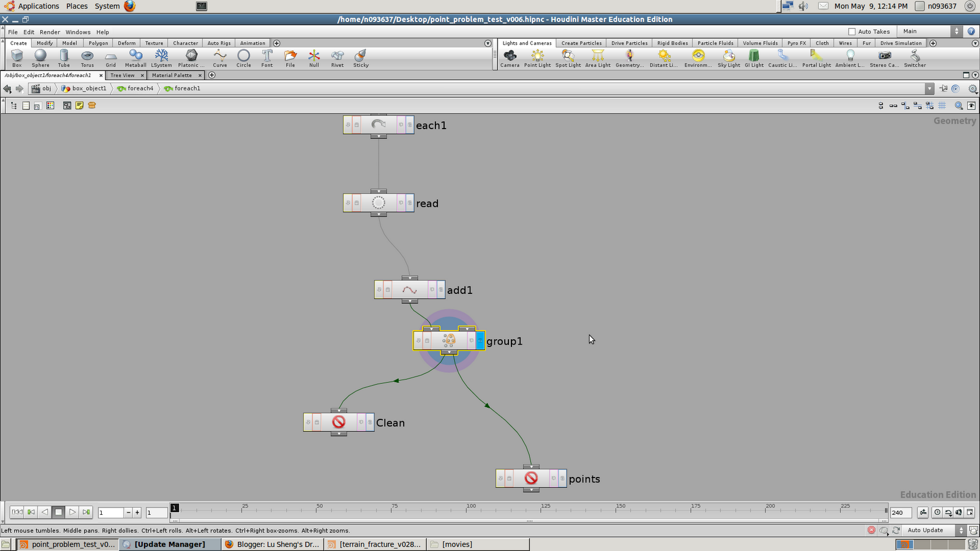Add a Point Light from the shelf
The width and height of the screenshot is (980, 551).
537,58
